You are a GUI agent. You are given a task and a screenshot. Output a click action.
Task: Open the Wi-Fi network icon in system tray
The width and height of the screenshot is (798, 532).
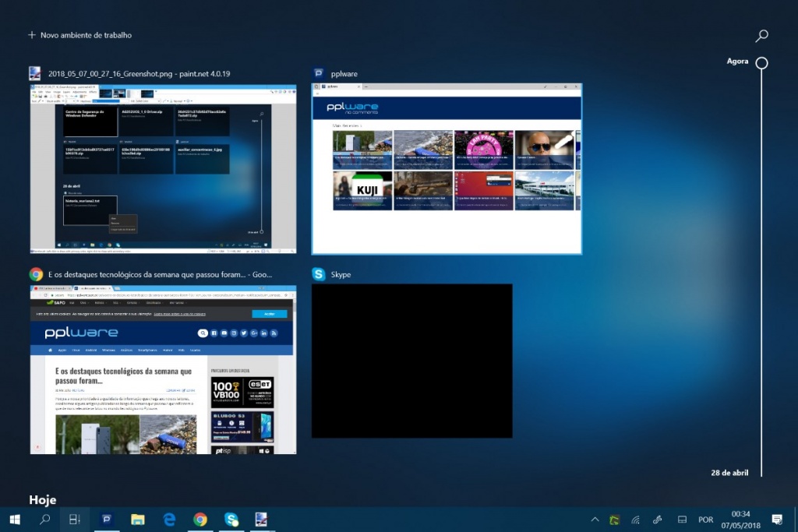636,519
